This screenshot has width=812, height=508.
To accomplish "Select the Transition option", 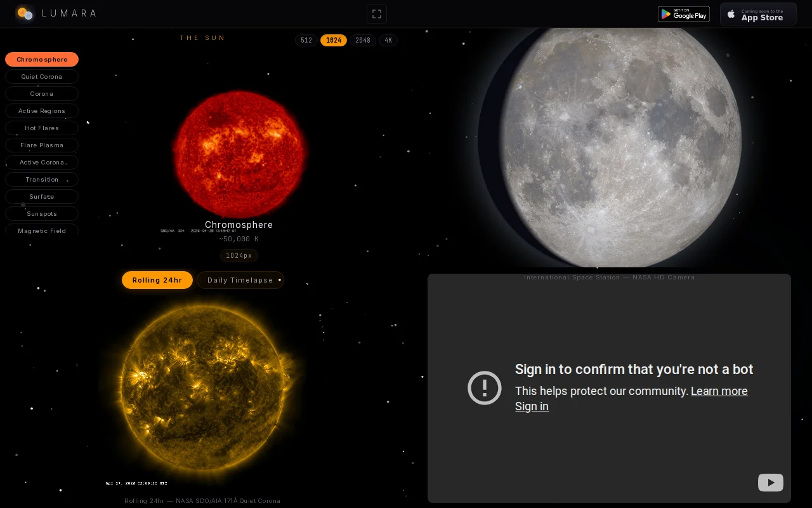I will coord(42,180).
